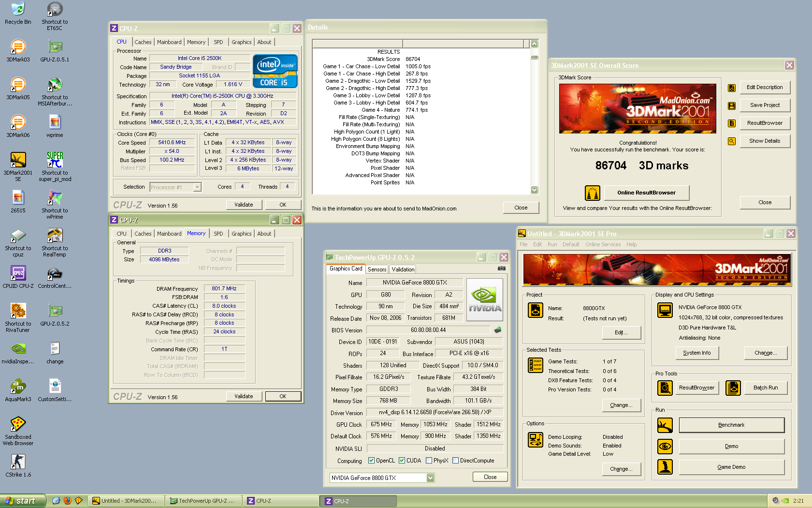Open the 3DMark05 desktop icon
Image resolution: width=812 pixels, height=508 pixels.
pos(18,89)
